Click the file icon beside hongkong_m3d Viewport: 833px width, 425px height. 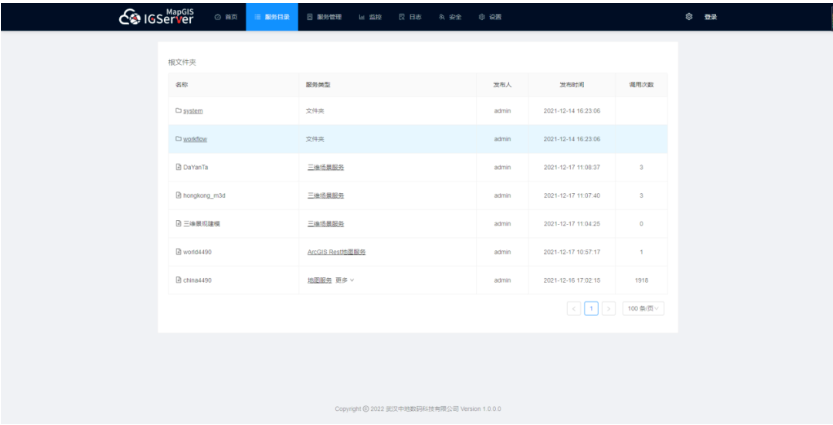[x=178, y=195]
